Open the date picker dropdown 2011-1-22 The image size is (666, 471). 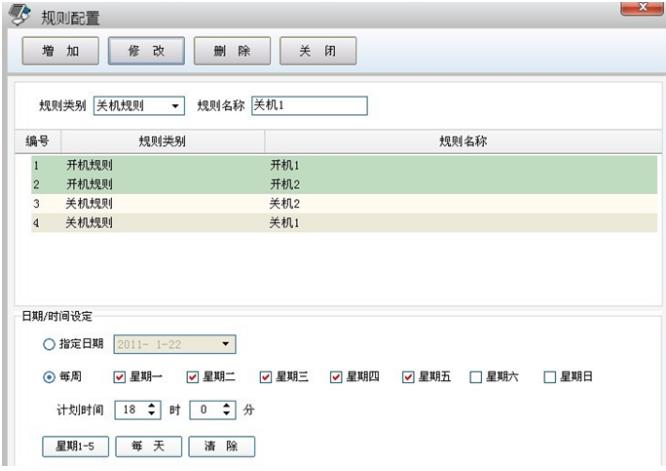pos(227,345)
